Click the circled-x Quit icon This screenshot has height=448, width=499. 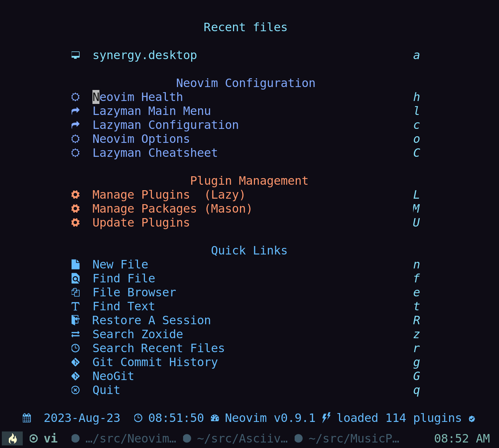click(76, 390)
